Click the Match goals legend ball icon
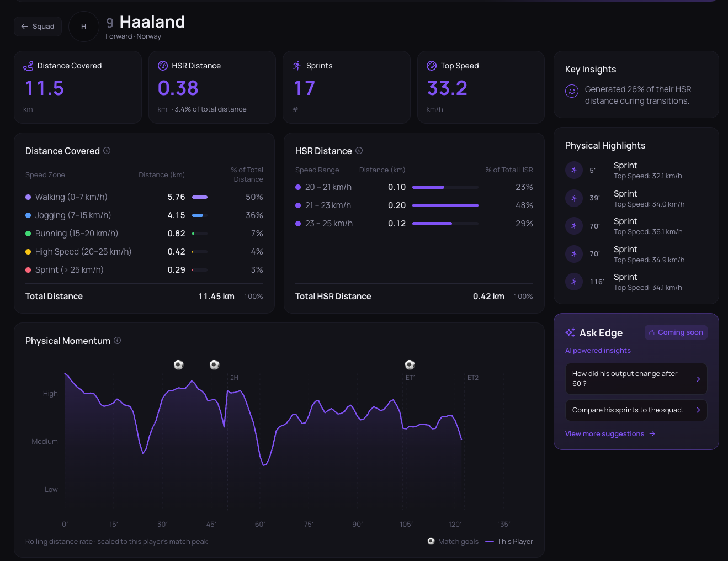Screen dimensions: 728x561 pos(431,541)
